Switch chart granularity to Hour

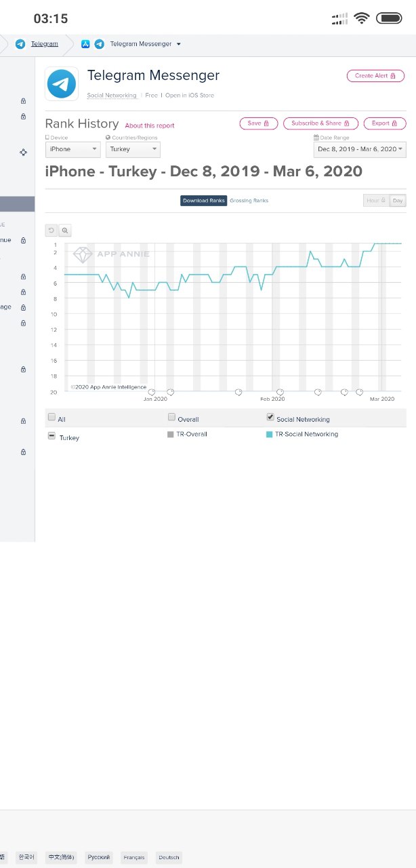376,201
